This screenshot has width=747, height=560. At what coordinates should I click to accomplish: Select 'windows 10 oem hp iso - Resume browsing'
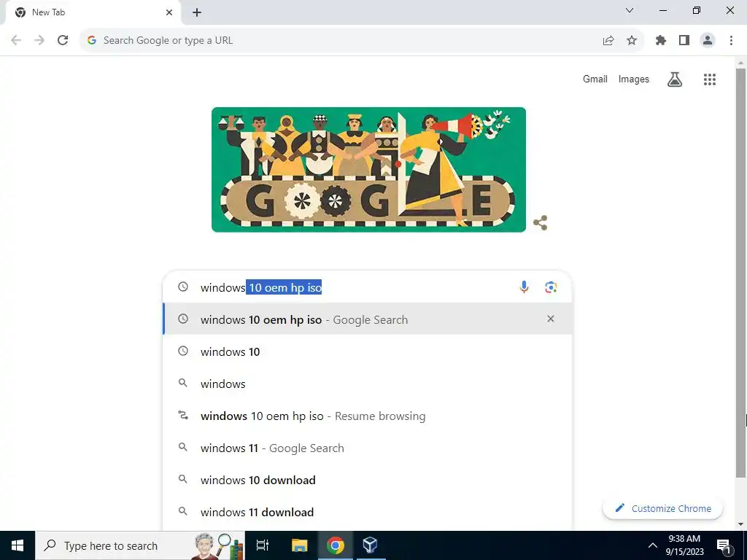coord(368,416)
